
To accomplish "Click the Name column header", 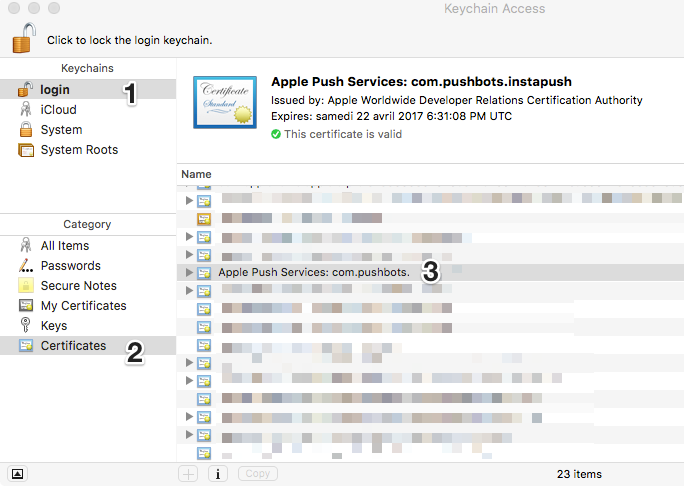I will (x=196, y=174).
